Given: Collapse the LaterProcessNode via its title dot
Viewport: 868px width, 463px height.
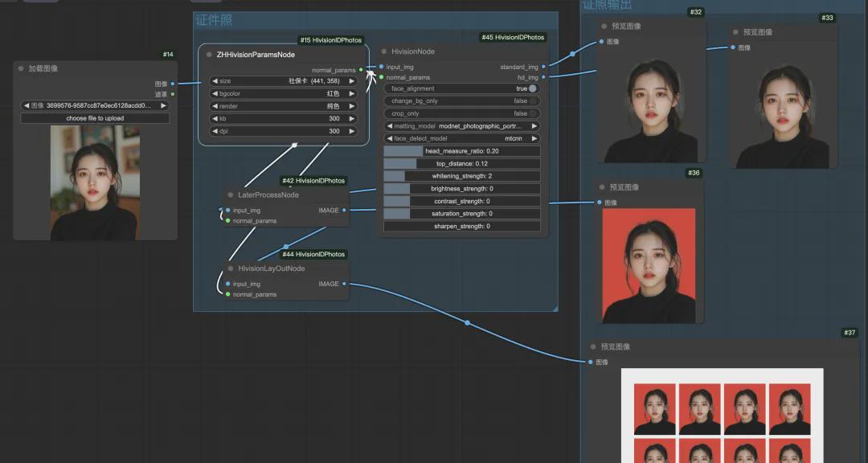Looking at the screenshot, I should [x=231, y=195].
